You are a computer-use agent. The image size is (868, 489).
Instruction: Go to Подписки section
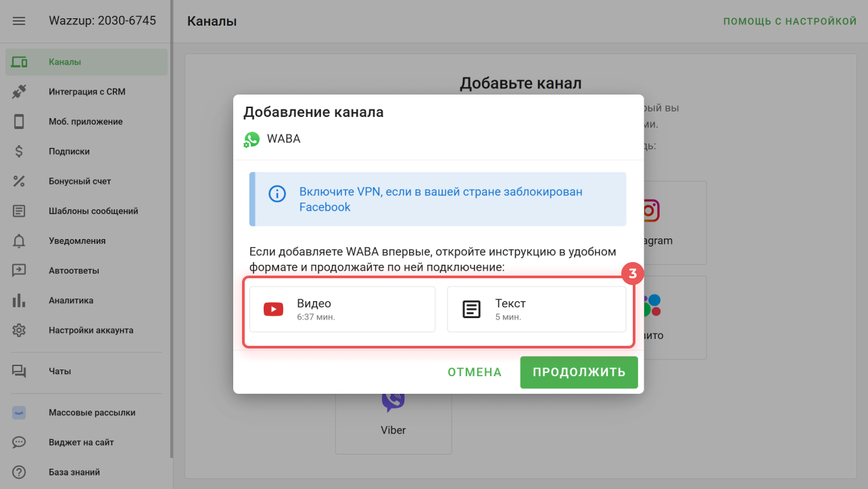[x=69, y=152]
